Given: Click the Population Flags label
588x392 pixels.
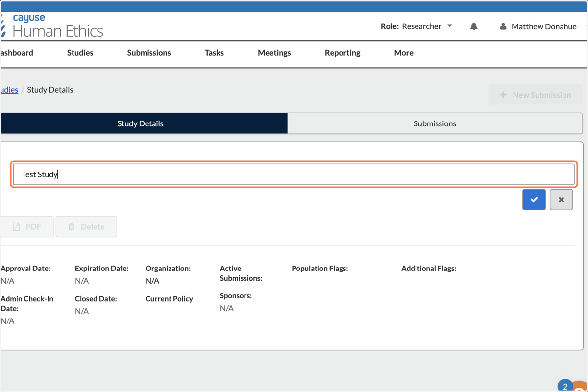Looking at the screenshot, I should (x=320, y=269).
